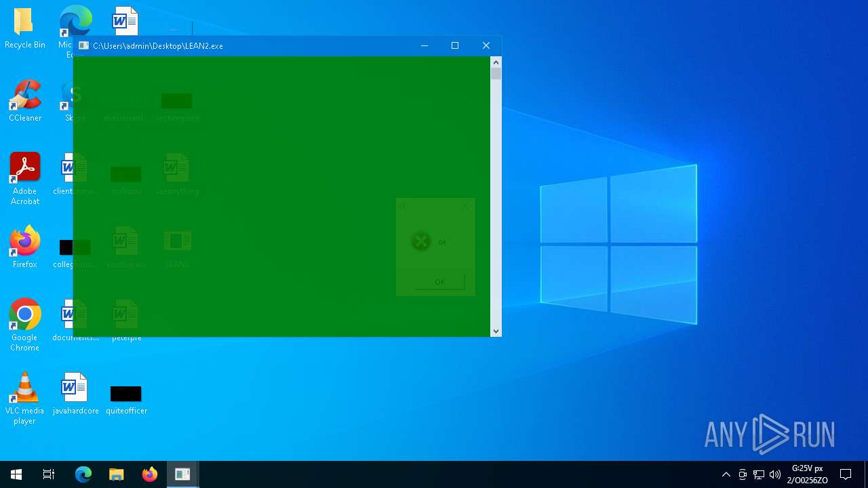The width and height of the screenshot is (868, 488).
Task: Maximize the LEAN2.exe window
Action: 455,45
